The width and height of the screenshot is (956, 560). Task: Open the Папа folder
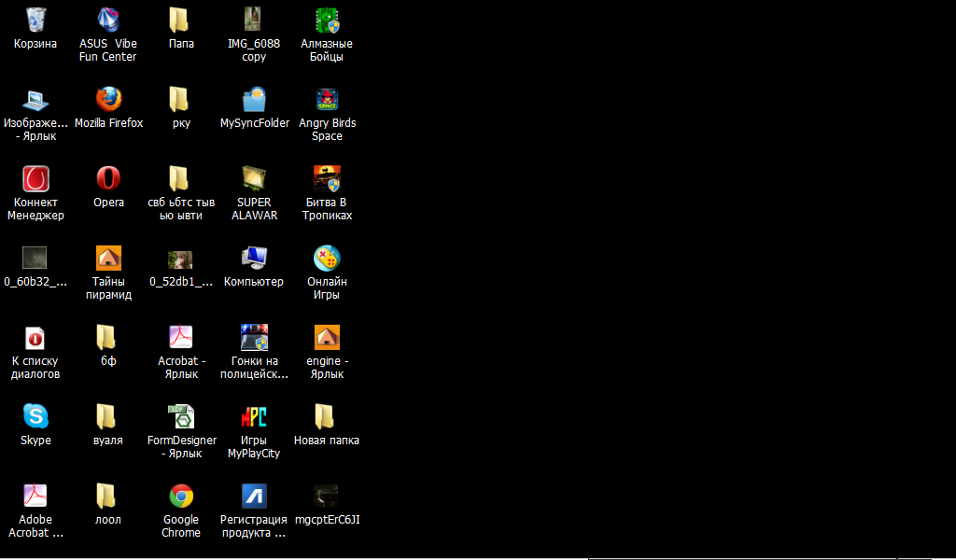tap(180, 21)
